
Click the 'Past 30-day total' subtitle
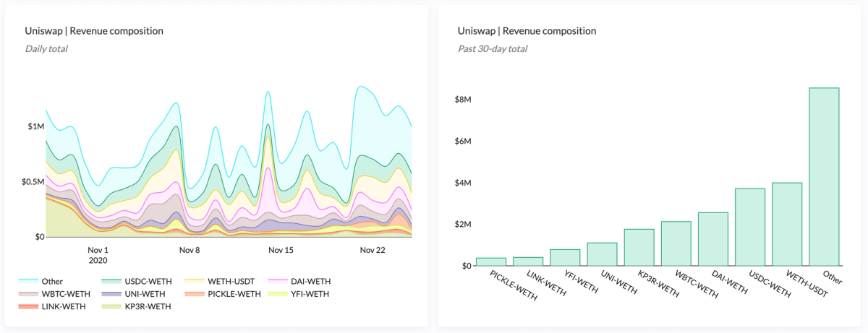pyautogui.click(x=493, y=49)
